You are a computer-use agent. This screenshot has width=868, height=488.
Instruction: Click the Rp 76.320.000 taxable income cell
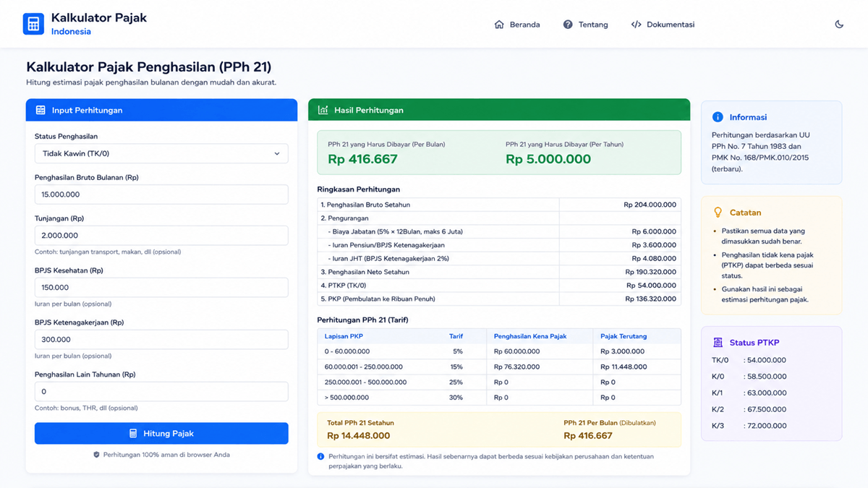point(516,367)
